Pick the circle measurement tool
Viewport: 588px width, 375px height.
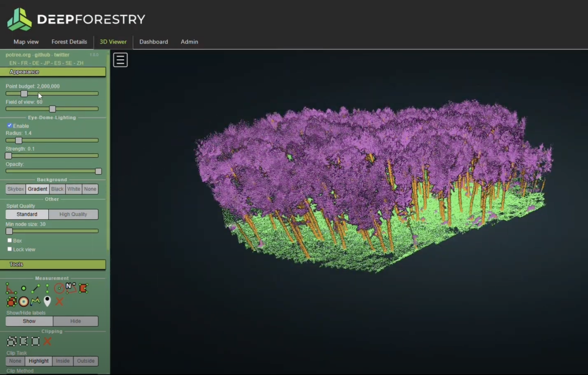click(x=59, y=289)
